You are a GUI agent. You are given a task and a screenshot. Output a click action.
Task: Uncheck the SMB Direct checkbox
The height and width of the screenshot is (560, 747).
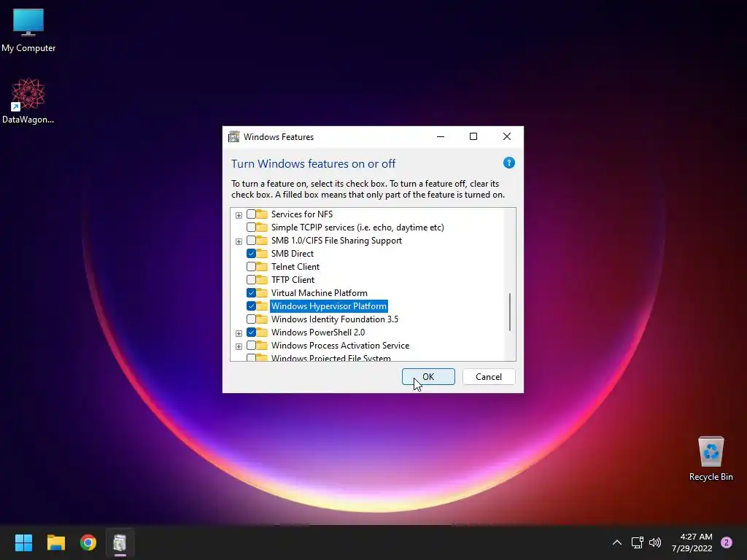(251, 253)
